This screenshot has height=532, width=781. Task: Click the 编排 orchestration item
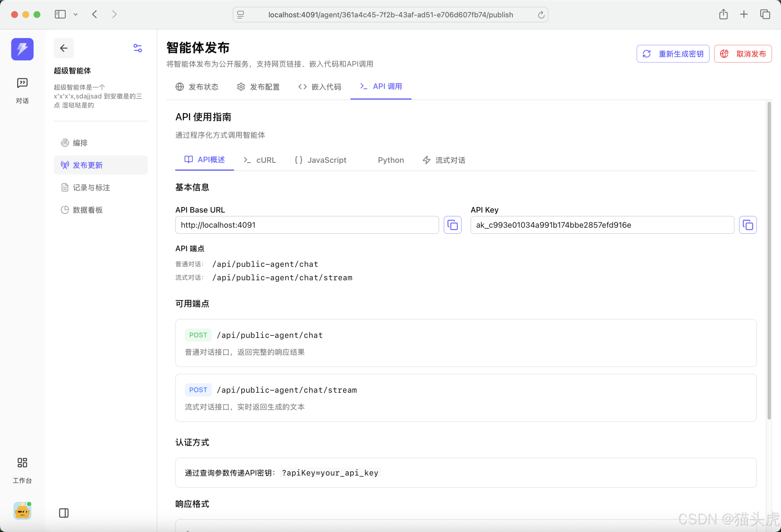[x=81, y=143]
